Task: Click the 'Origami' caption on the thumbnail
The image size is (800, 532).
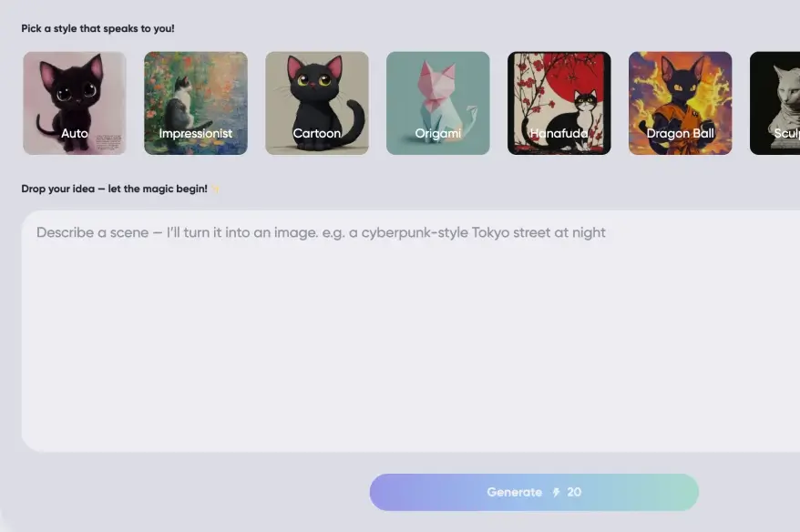Action: [x=437, y=134]
